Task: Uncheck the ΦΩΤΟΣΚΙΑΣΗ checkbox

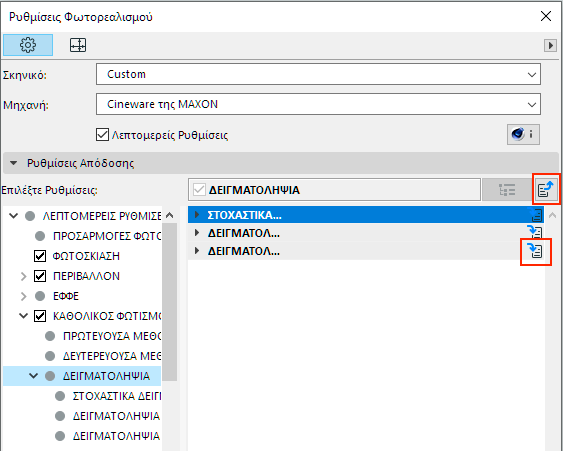Action: [x=40, y=256]
